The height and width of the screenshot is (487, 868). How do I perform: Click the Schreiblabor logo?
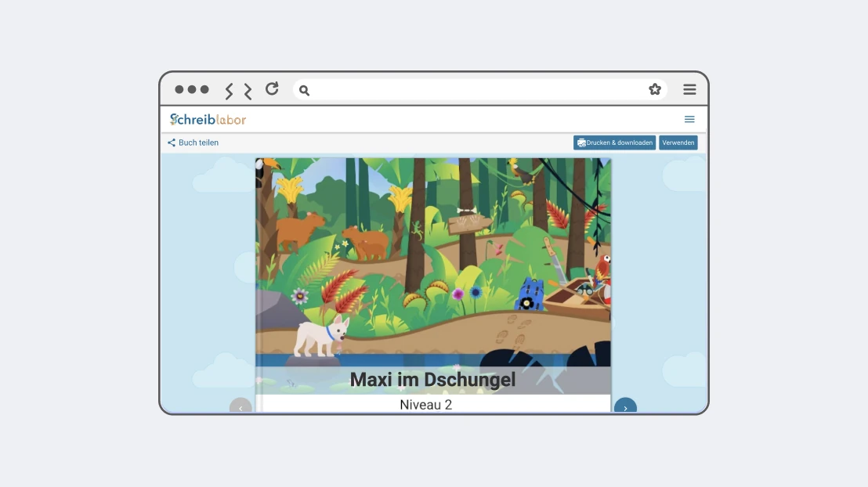tap(208, 119)
